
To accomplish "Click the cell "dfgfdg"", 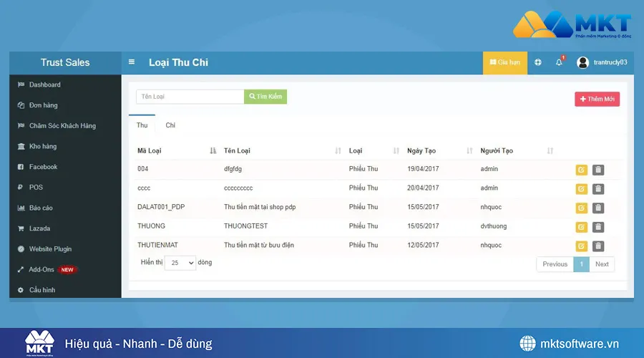I will click(x=233, y=169).
